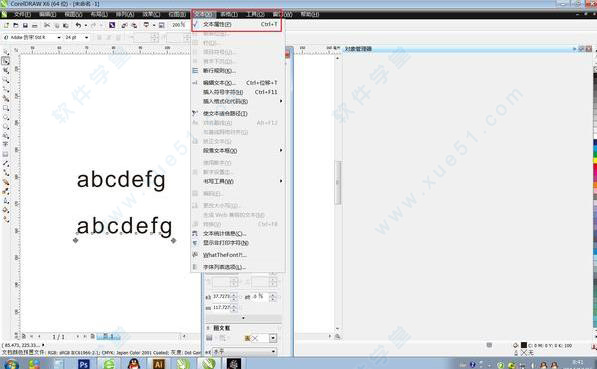Go to next page arrow in the page navigator
The height and width of the screenshot is (369, 597).
tap(78, 336)
